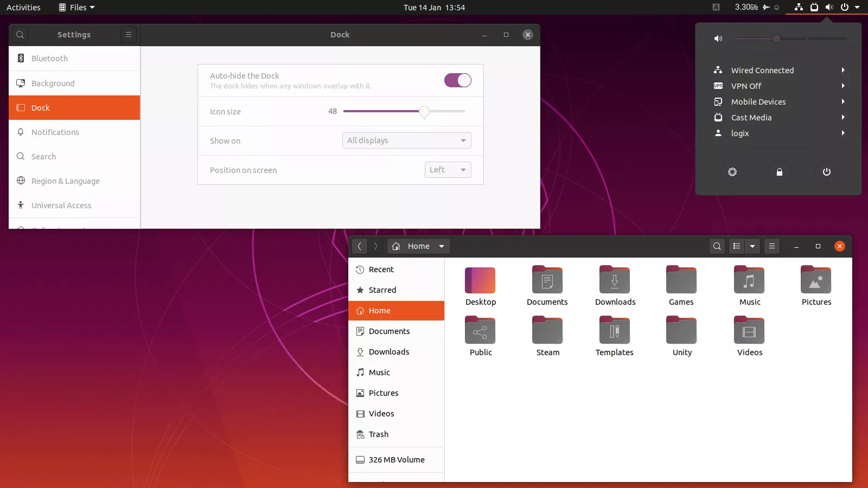Select the Unity folder icon
868x488 pixels.
tap(681, 330)
